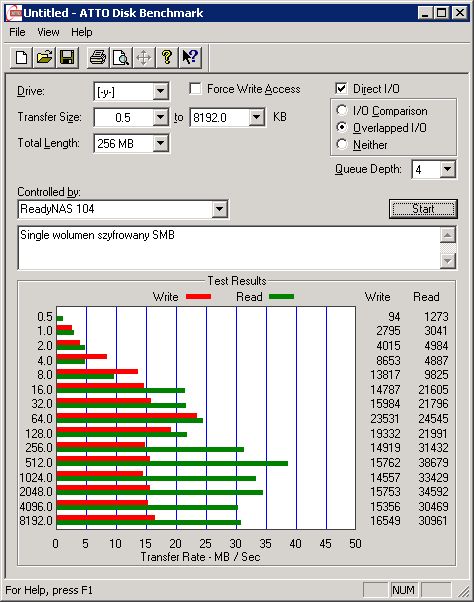This screenshot has width=474, height=602.
Task: Select the I/O Comparison radio button
Action: point(342,111)
